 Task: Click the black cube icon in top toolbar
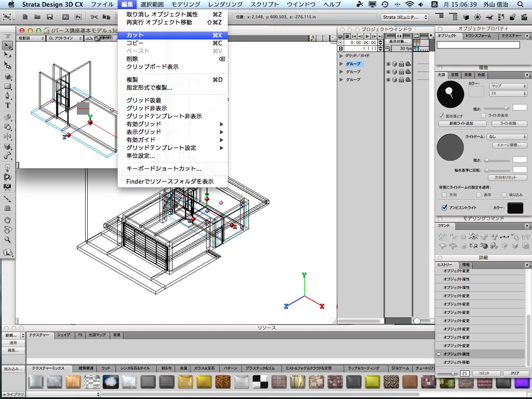tap(466, 17)
